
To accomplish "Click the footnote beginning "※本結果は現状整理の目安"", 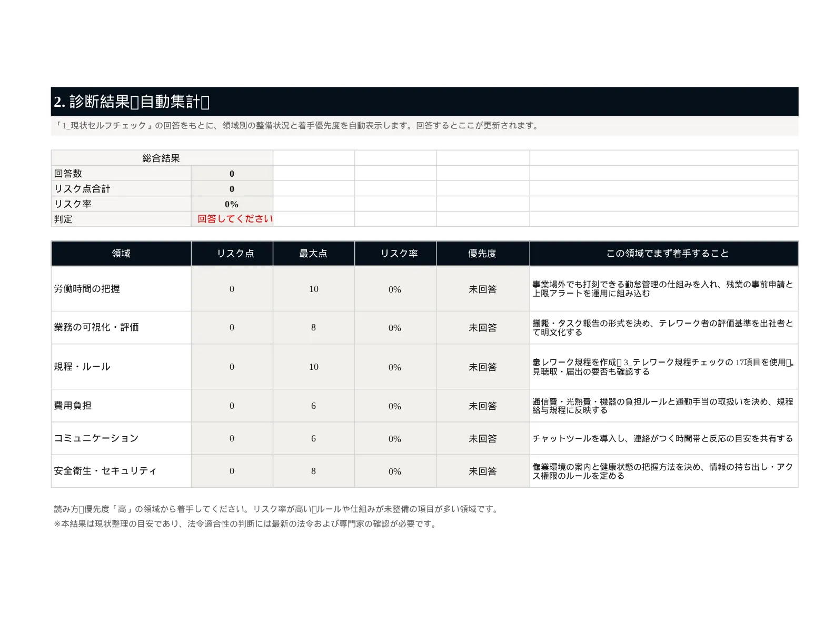I will 245,524.
